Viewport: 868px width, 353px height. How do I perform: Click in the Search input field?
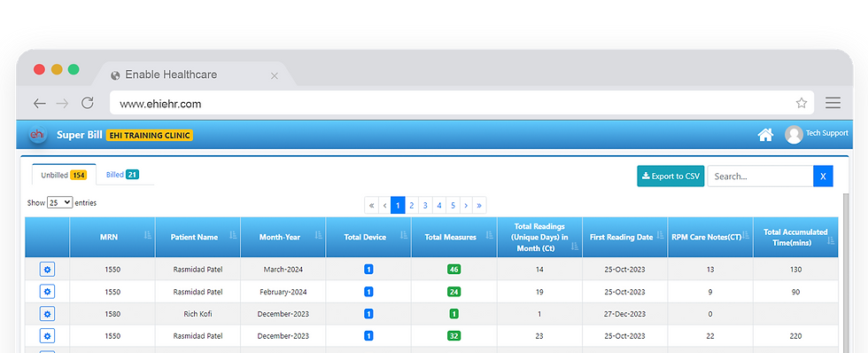(760, 176)
